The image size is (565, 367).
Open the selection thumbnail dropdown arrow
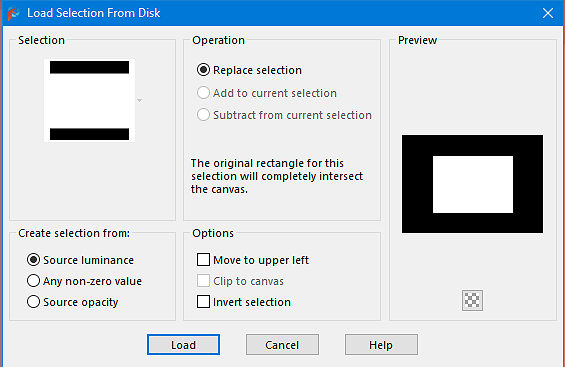(x=139, y=100)
